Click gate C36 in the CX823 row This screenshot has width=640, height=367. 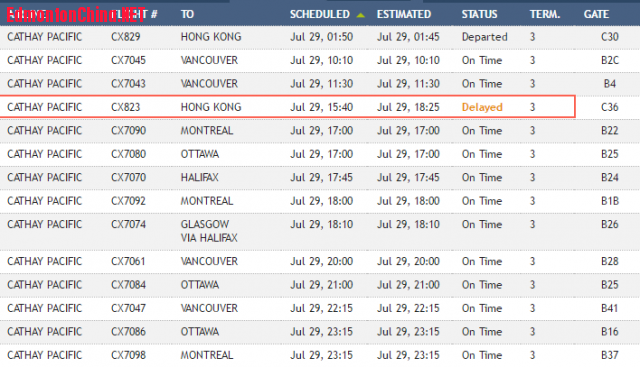pyautogui.click(x=610, y=107)
